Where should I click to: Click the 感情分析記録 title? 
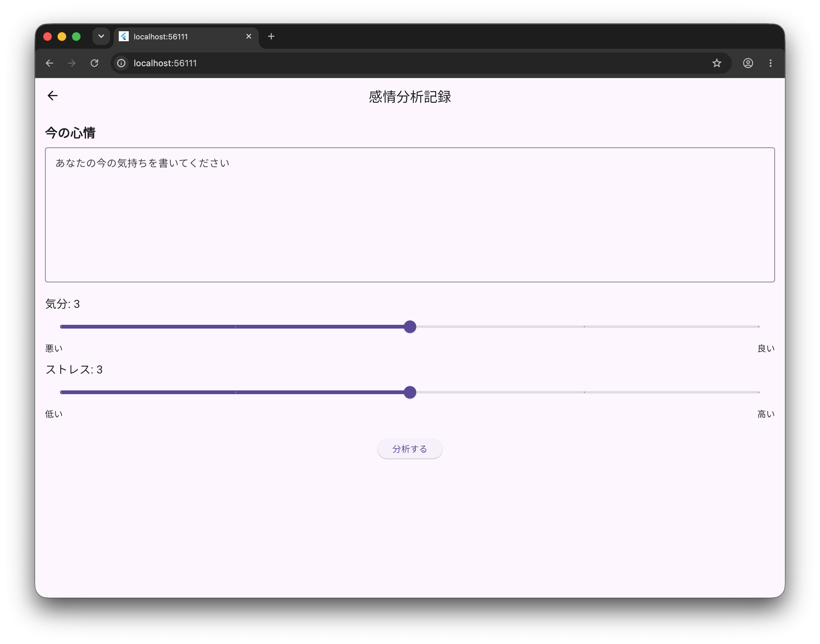[x=410, y=97]
